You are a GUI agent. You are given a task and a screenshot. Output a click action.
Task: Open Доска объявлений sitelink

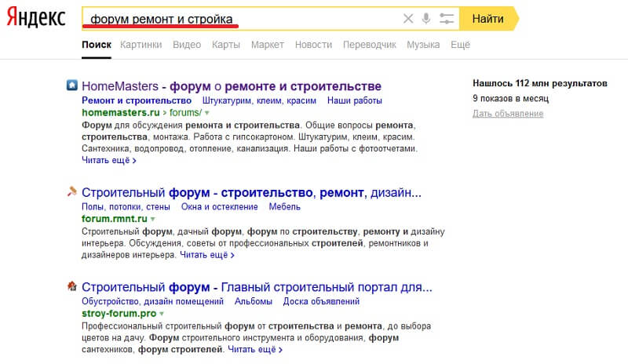pos(321,301)
